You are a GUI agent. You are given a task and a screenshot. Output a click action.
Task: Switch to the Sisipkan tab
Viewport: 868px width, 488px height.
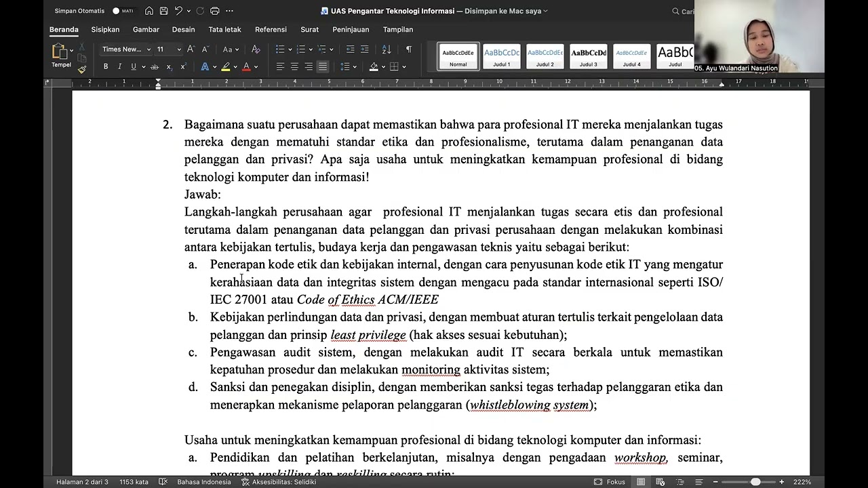tap(105, 30)
